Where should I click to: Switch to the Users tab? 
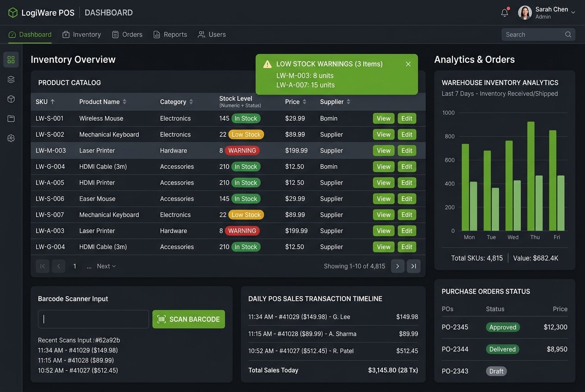(212, 34)
